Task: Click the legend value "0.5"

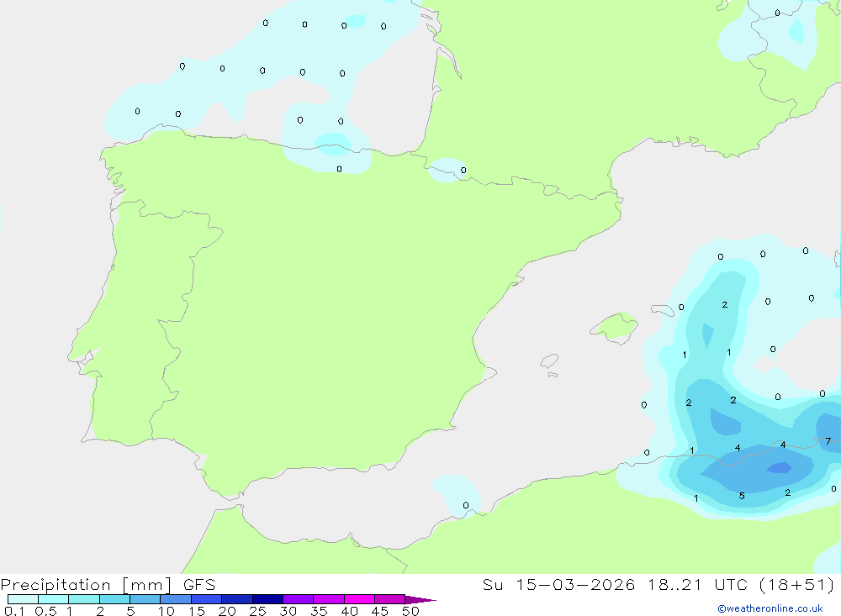Action: (45, 611)
